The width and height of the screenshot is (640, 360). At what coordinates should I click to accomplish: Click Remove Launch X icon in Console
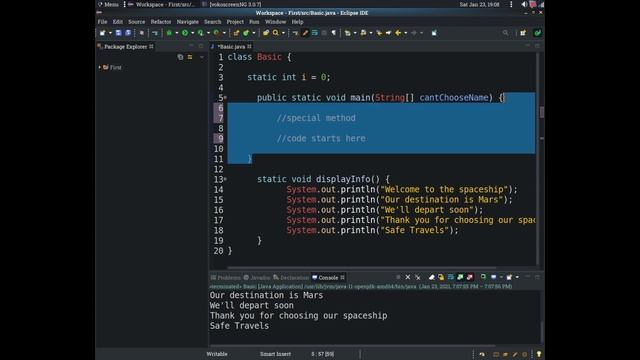tap(408, 277)
